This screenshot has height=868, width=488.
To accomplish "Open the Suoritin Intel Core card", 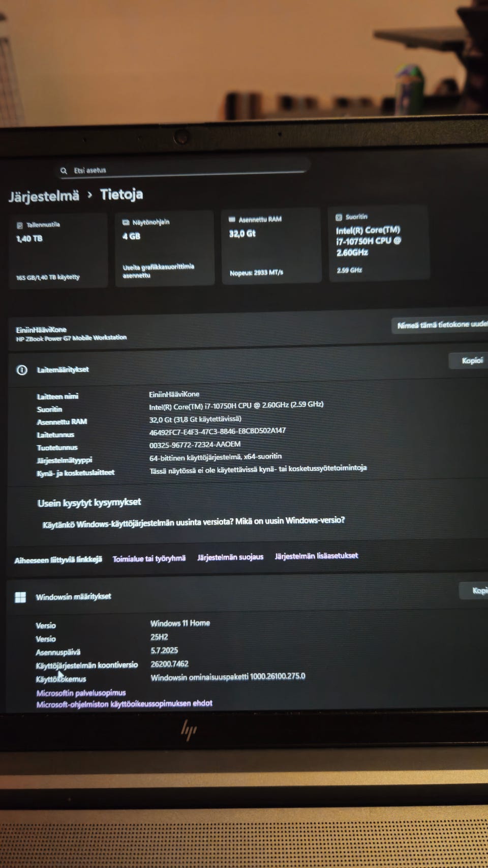I will [x=379, y=243].
